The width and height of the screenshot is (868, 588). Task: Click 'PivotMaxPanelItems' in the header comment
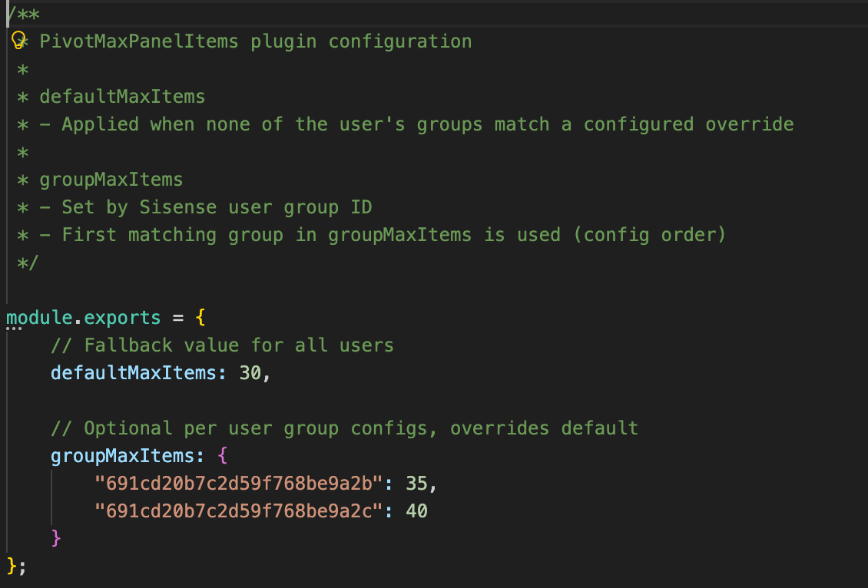tap(139, 41)
